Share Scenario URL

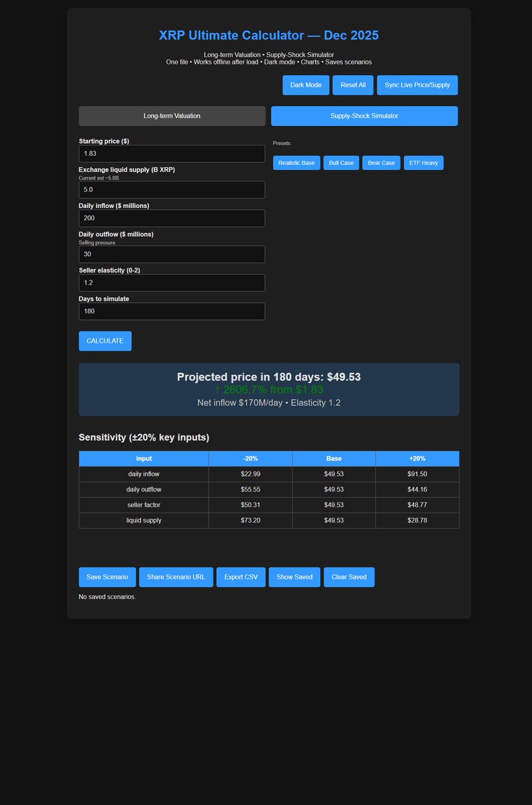click(176, 577)
